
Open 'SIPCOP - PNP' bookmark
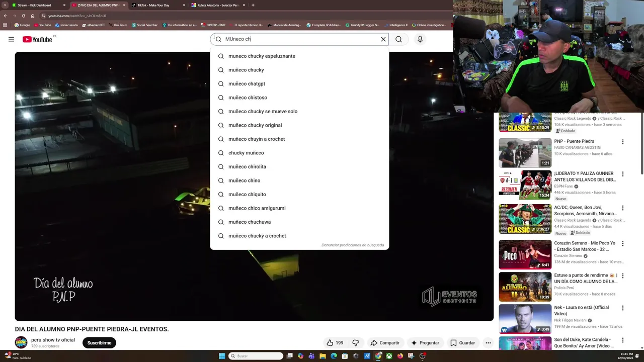[213, 25]
